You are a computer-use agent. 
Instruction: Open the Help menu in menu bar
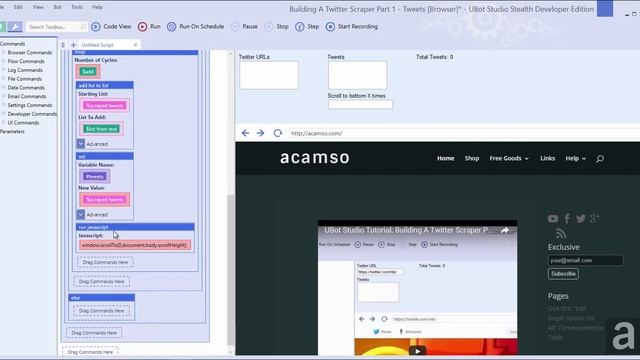[x=97, y=7]
